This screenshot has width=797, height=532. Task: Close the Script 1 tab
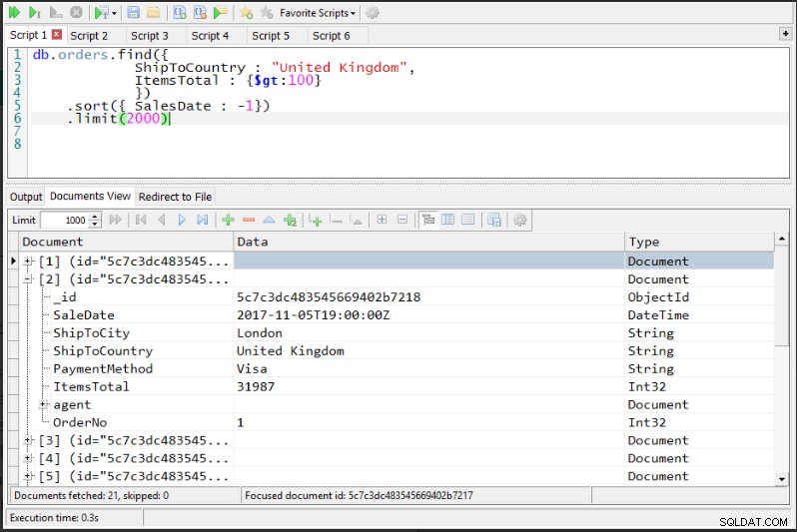57,35
